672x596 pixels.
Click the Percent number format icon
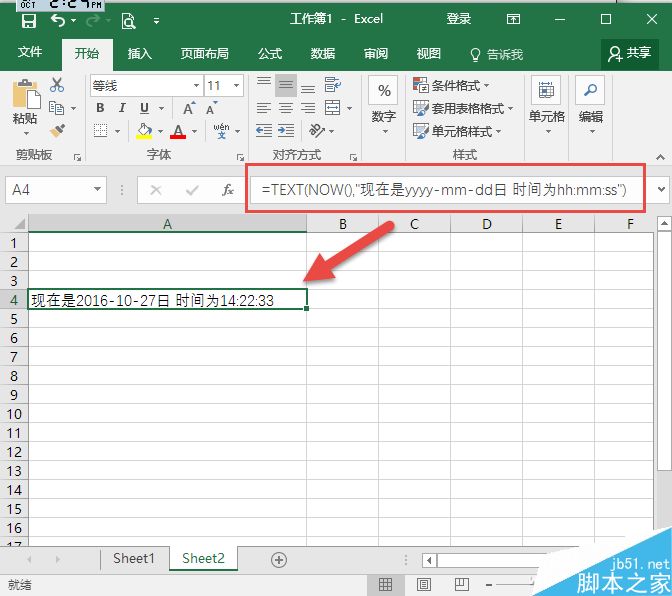click(x=383, y=93)
